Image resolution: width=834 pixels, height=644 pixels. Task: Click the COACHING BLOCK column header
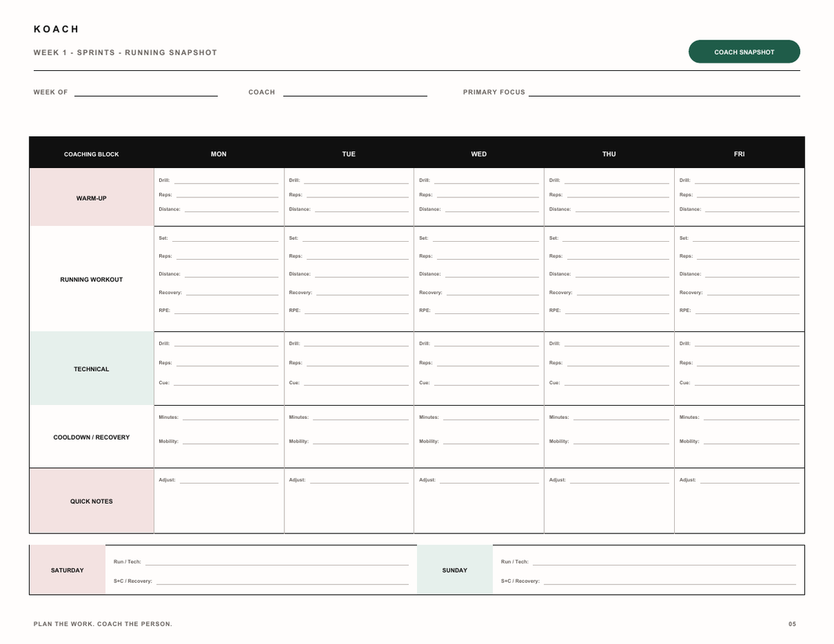tap(91, 154)
